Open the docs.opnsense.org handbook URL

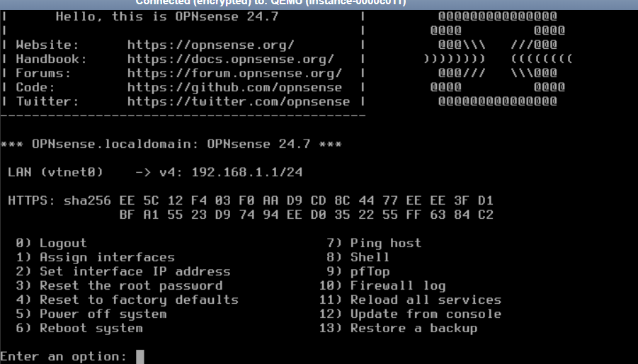click(x=230, y=59)
